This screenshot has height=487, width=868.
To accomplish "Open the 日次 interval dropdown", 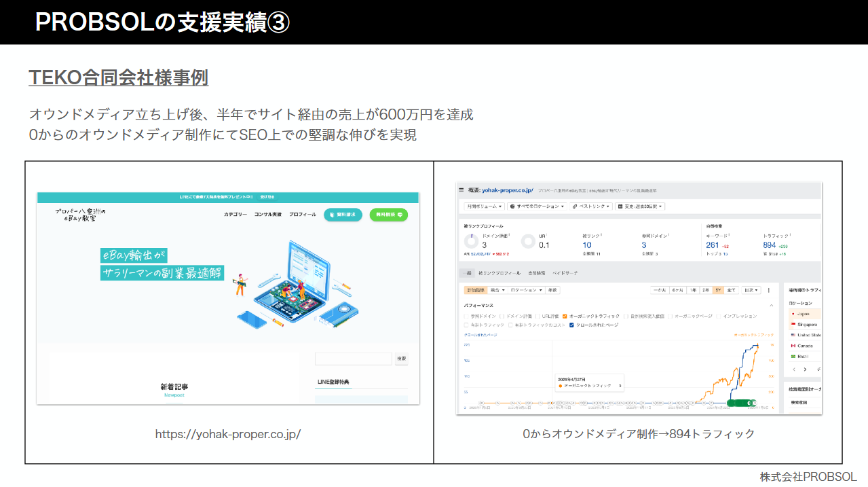I will 751,290.
